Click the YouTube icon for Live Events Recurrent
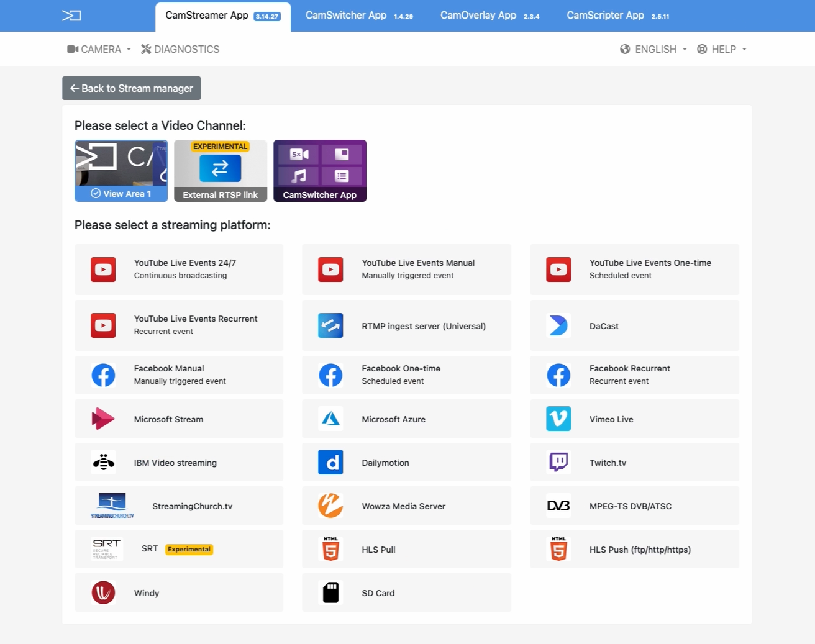This screenshot has height=644, width=815. click(103, 325)
